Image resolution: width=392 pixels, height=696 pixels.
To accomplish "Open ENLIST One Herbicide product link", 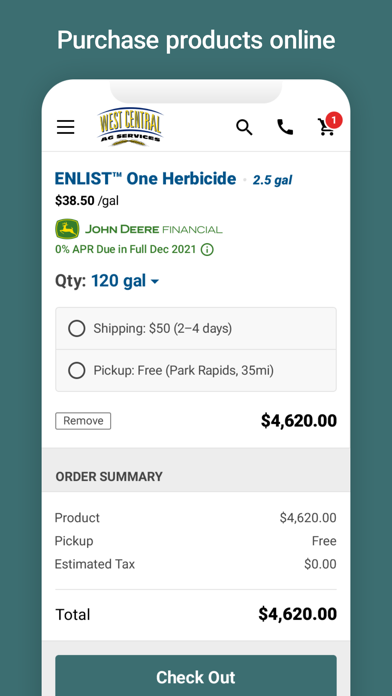I will 145,178.
